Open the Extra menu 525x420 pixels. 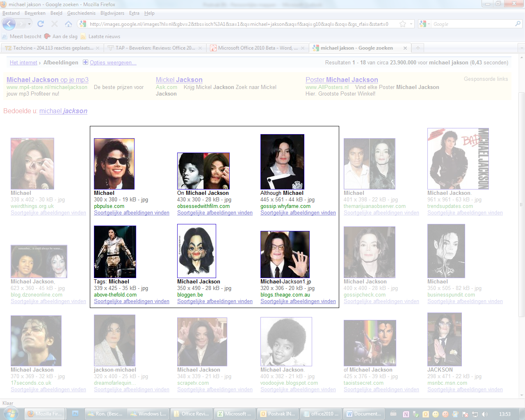point(134,13)
